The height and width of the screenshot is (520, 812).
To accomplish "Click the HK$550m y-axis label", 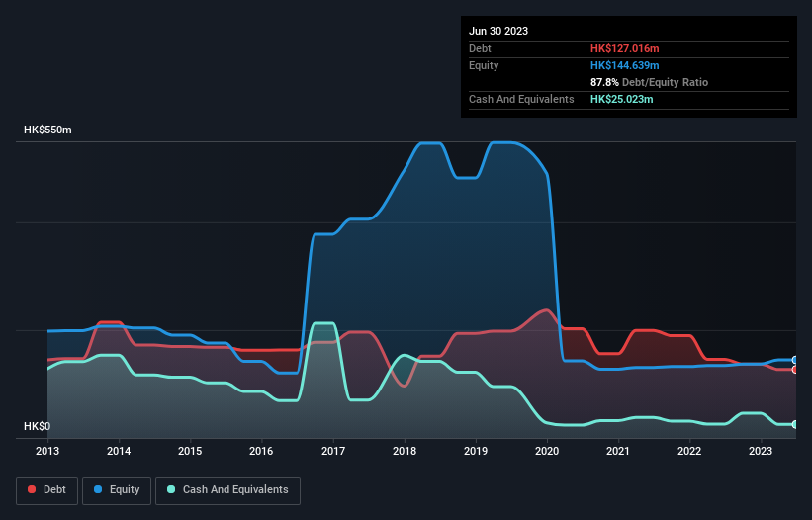I will click(47, 130).
